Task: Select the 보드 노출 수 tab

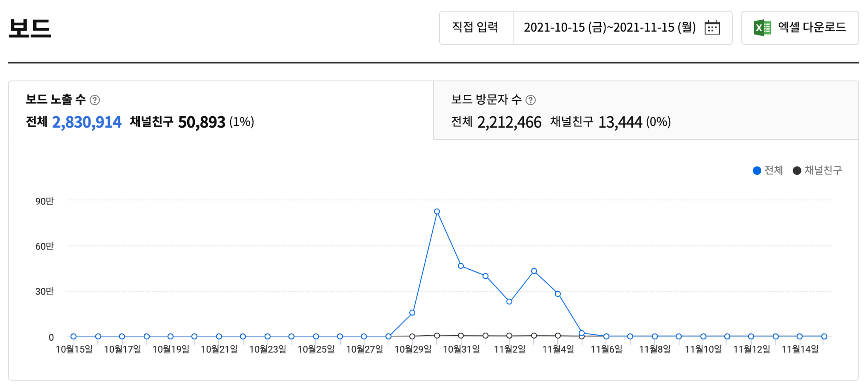Action: [x=221, y=110]
